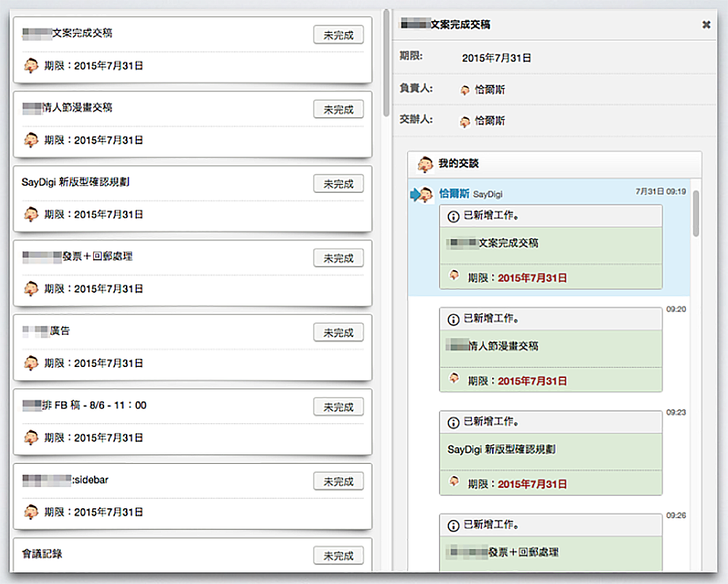728x584 pixels.
Task: Click info icon on 09:23 已新增工作 message
Action: pos(454,422)
